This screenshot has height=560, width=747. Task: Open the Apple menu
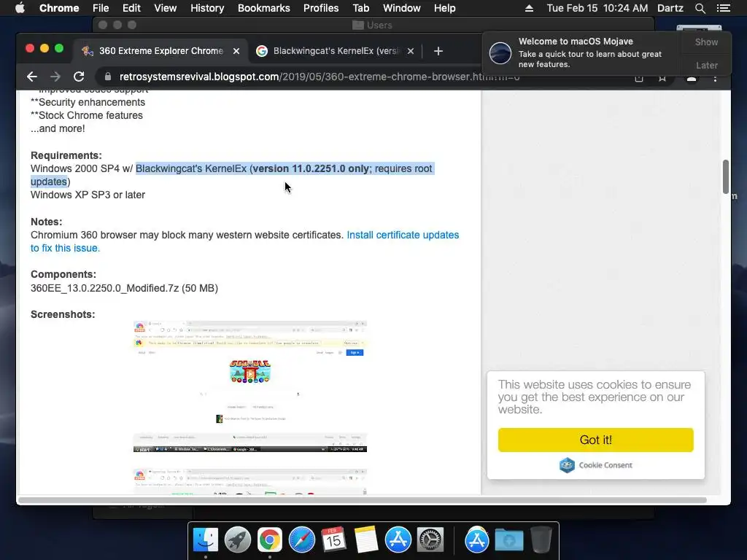(x=20, y=8)
